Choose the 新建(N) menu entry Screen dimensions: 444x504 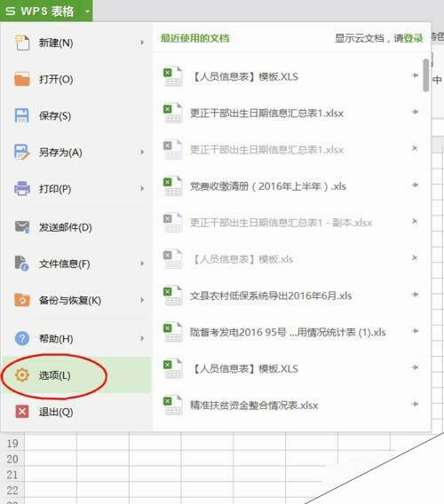76,43
